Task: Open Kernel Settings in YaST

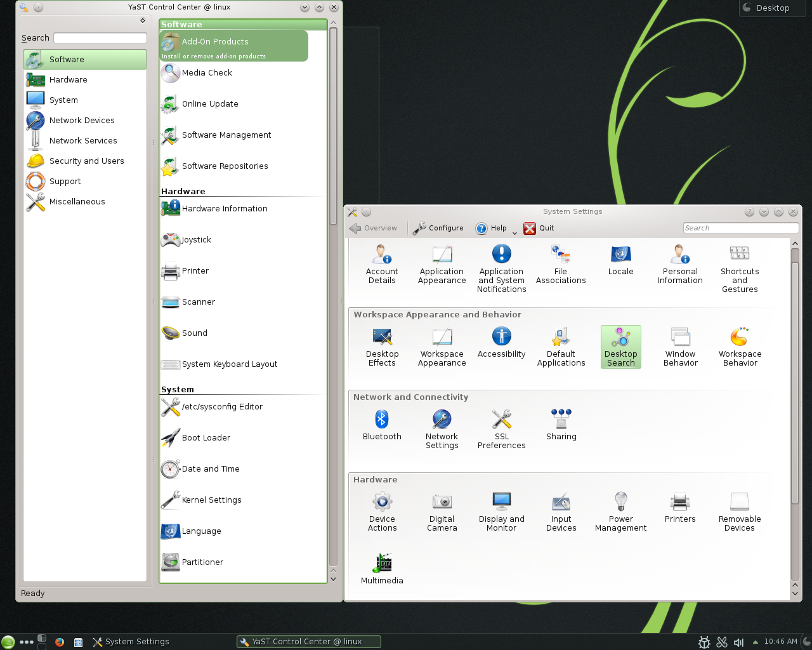Action: coord(202,500)
